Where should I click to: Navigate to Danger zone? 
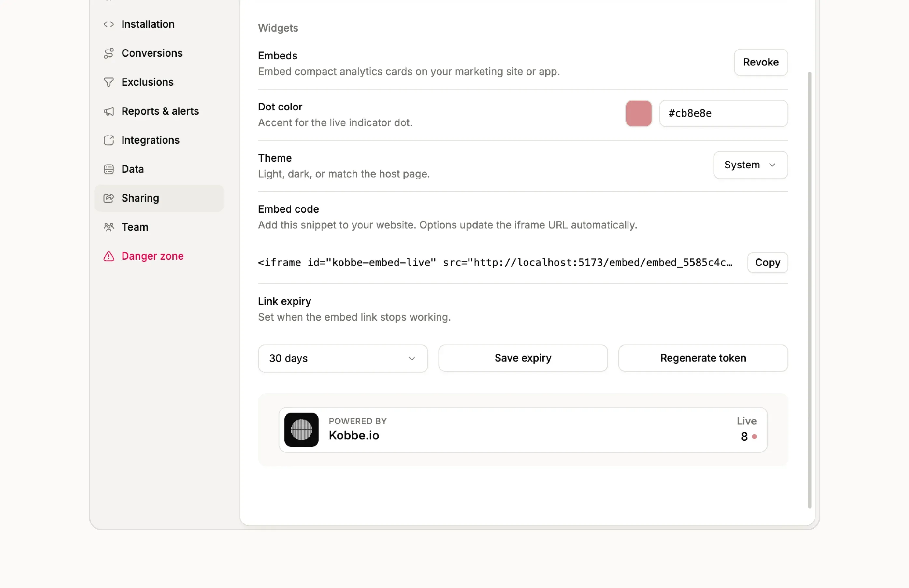[x=159, y=256]
